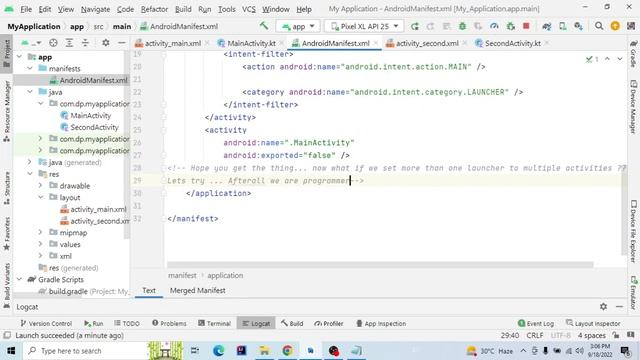The image size is (640, 360).
Task: Open Logcat panel settings gear
Action: [603, 307]
